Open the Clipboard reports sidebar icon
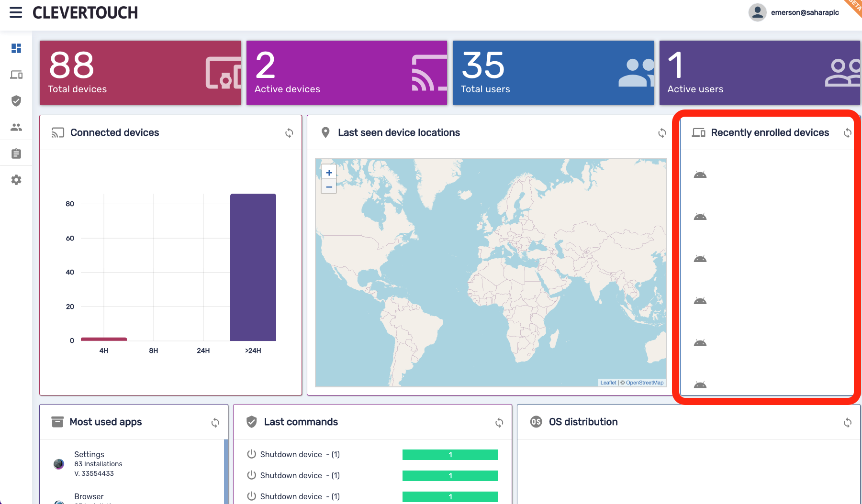 click(x=16, y=153)
